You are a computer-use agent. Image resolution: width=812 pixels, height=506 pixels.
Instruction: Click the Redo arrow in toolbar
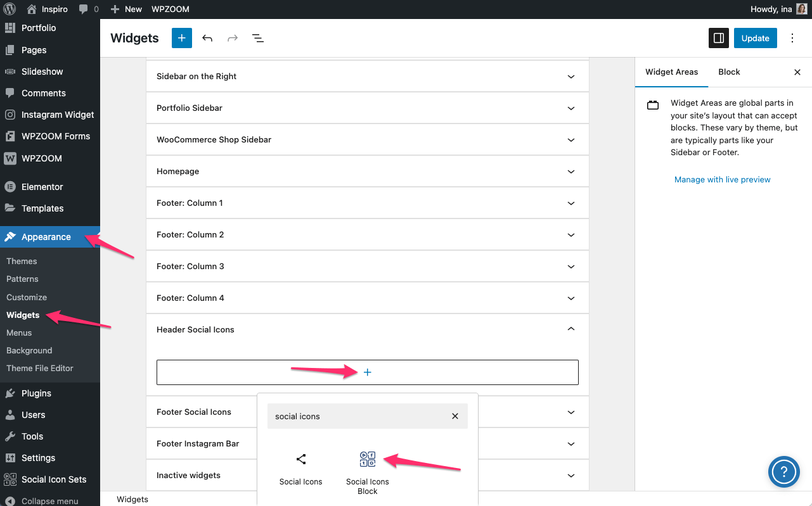pos(233,38)
